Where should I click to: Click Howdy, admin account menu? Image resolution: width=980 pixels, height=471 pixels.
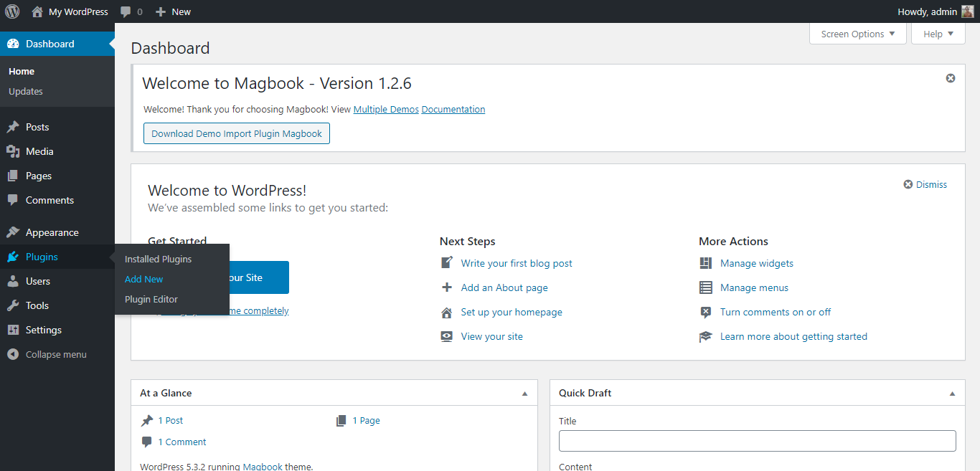coord(936,11)
